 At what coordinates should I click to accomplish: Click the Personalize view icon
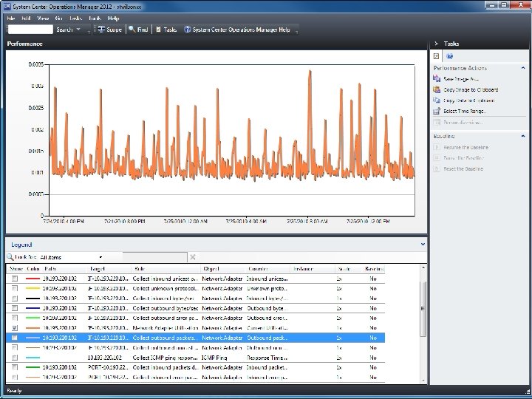coord(437,123)
